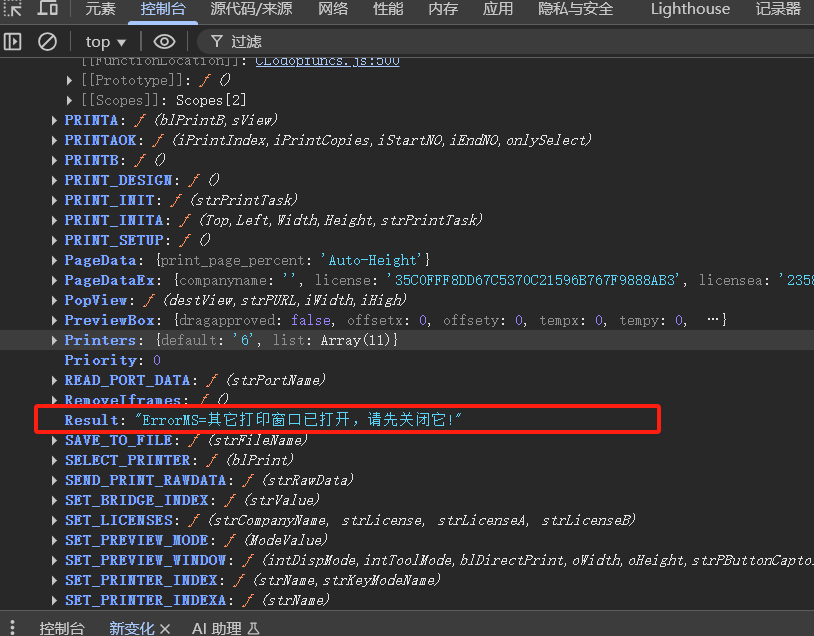This screenshot has width=814, height=636.
Task: Open the 隐私与安全 tab
Action: click(x=576, y=9)
